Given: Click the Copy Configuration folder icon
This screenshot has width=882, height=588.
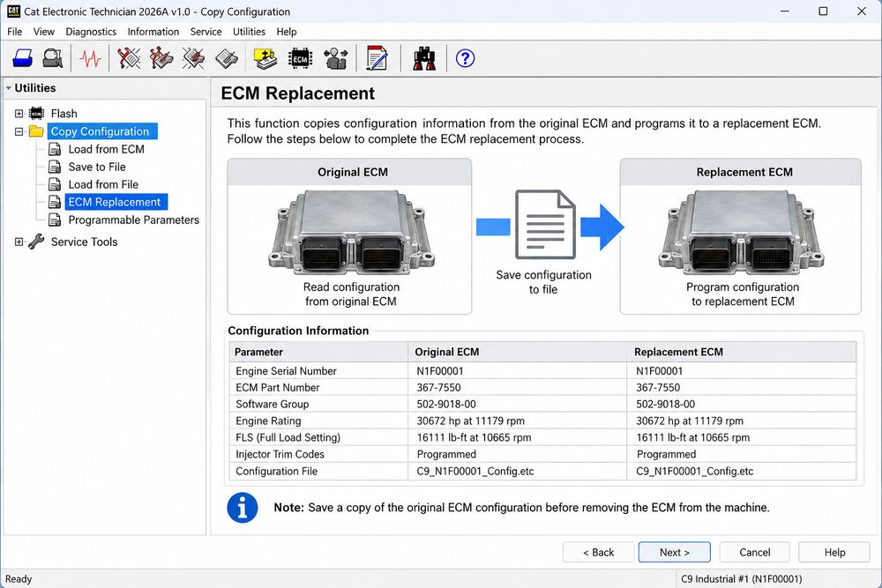Looking at the screenshot, I should pyautogui.click(x=36, y=131).
